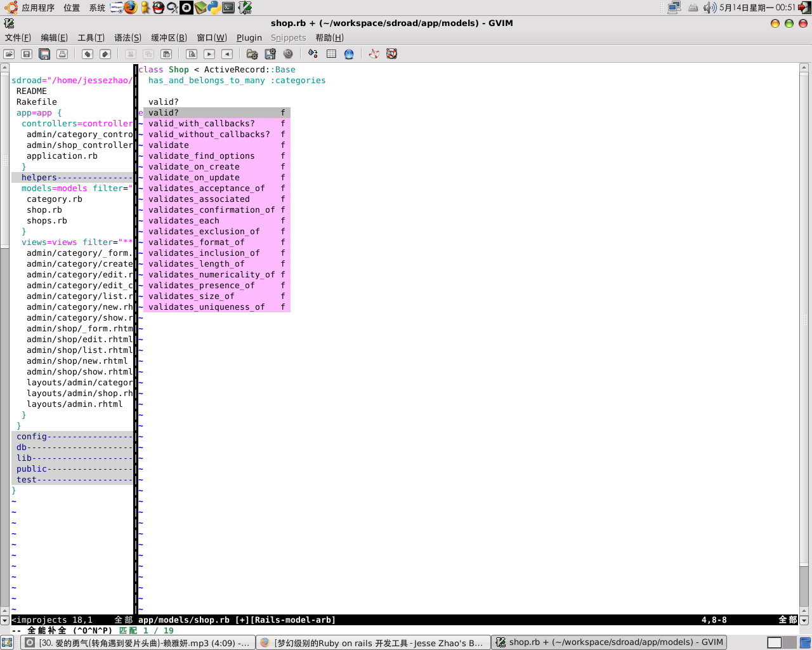Screen dimensions: 812x650
Task: Click the date and time clock in the panel
Action: 757,8
